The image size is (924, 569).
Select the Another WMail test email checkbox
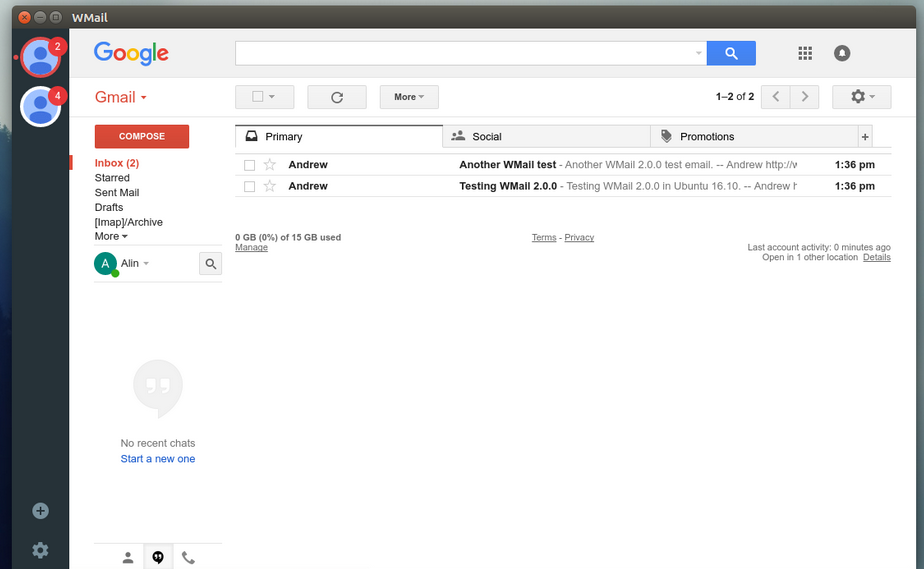[x=249, y=166]
